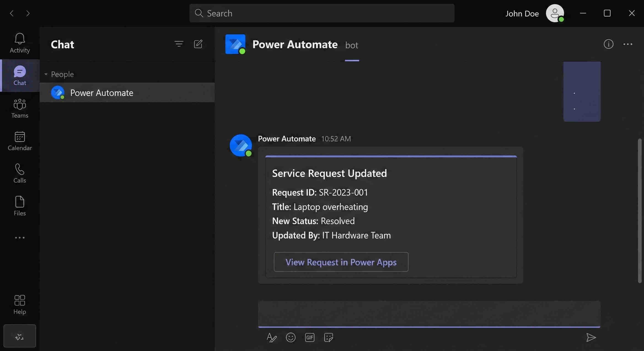Image resolution: width=644 pixels, height=351 pixels.
Task: Click the John Doe name label
Action: point(522,13)
